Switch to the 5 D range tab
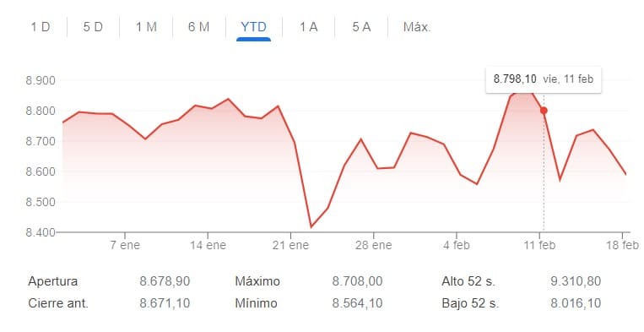The width and height of the screenshot is (644, 332). (x=93, y=27)
